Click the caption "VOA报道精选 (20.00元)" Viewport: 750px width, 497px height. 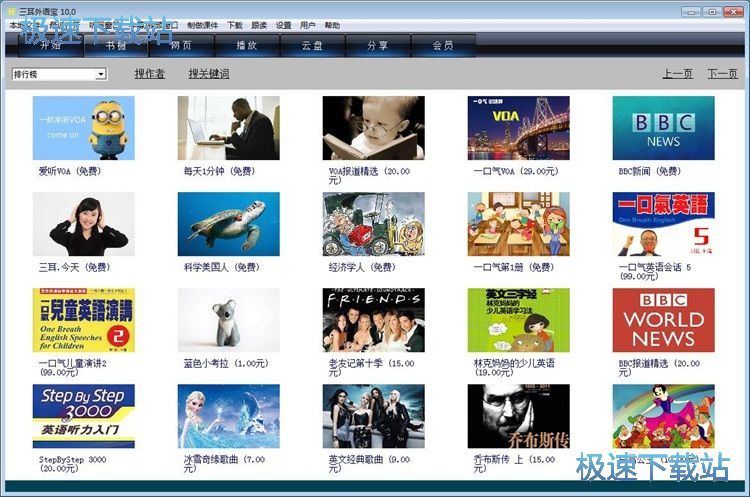pyautogui.click(x=369, y=176)
